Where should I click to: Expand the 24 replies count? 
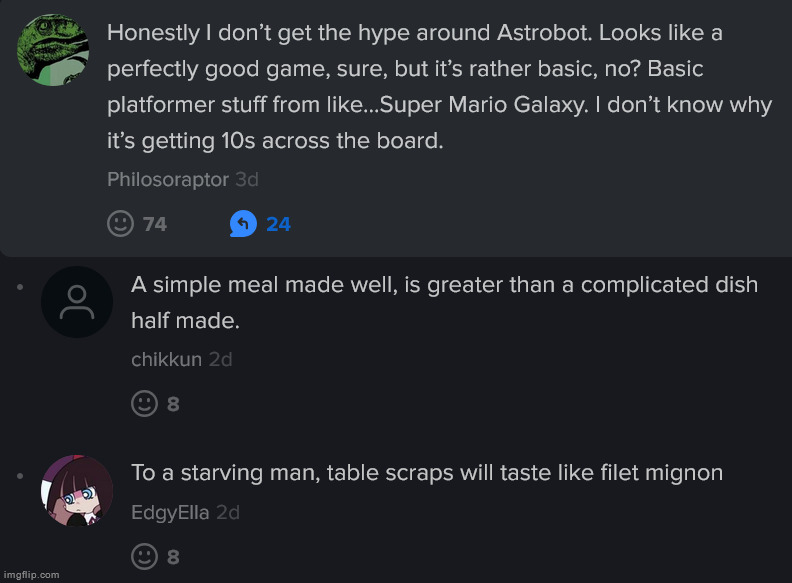click(278, 224)
